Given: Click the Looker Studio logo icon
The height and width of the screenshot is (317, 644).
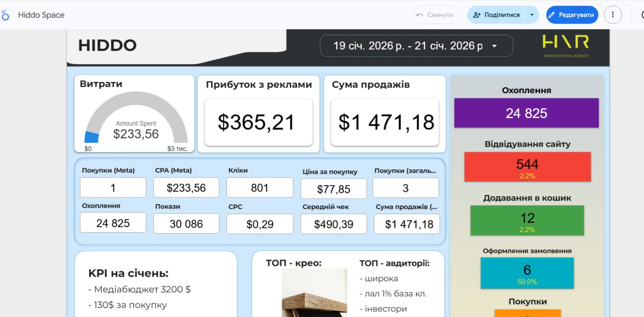Looking at the screenshot, I should (5, 15).
